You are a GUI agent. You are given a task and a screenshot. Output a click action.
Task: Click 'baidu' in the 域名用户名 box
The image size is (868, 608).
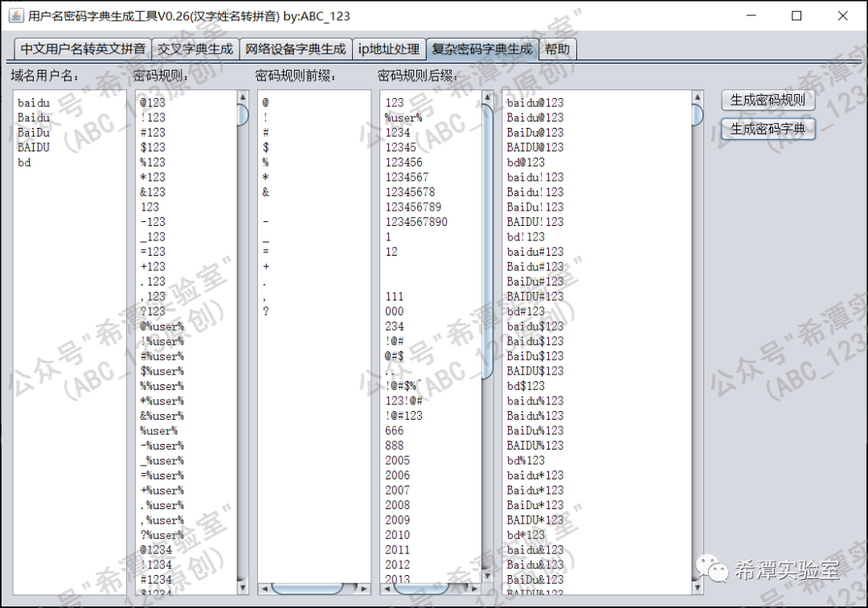click(x=34, y=103)
